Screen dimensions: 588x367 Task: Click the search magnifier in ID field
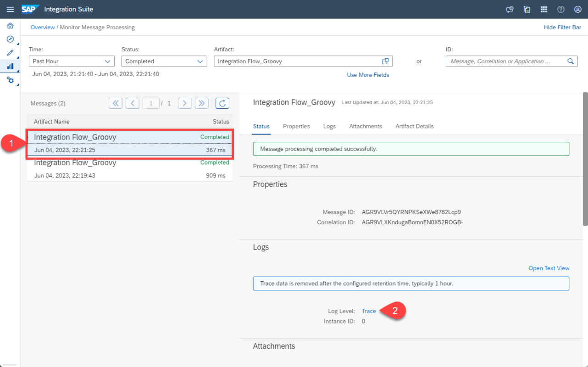tap(571, 61)
